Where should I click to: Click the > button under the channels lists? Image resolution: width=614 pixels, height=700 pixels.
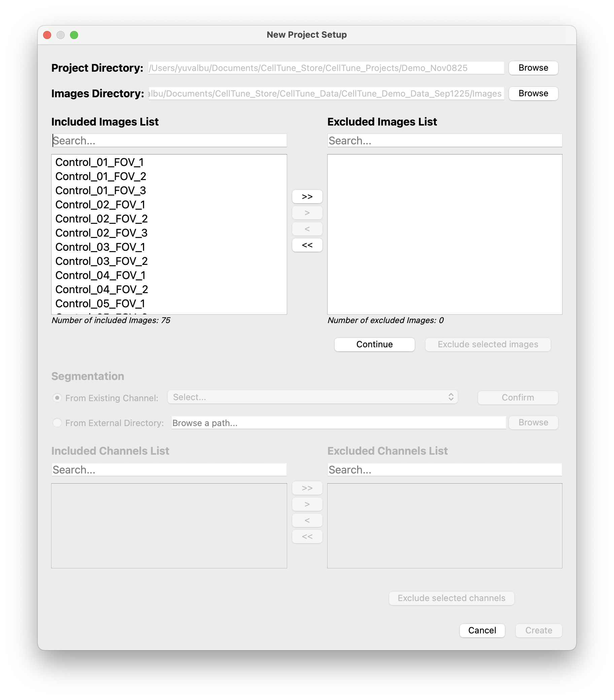[x=307, y=504]
